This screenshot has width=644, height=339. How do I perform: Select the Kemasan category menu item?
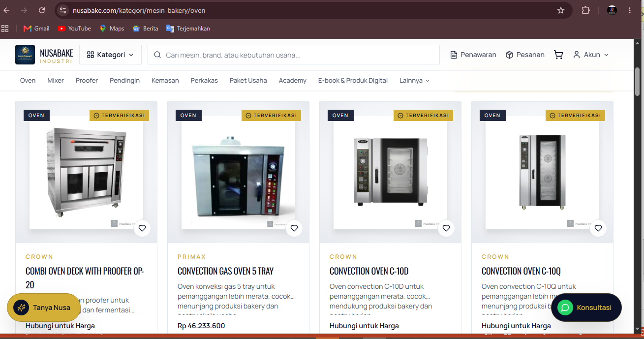tap(165, 80)
